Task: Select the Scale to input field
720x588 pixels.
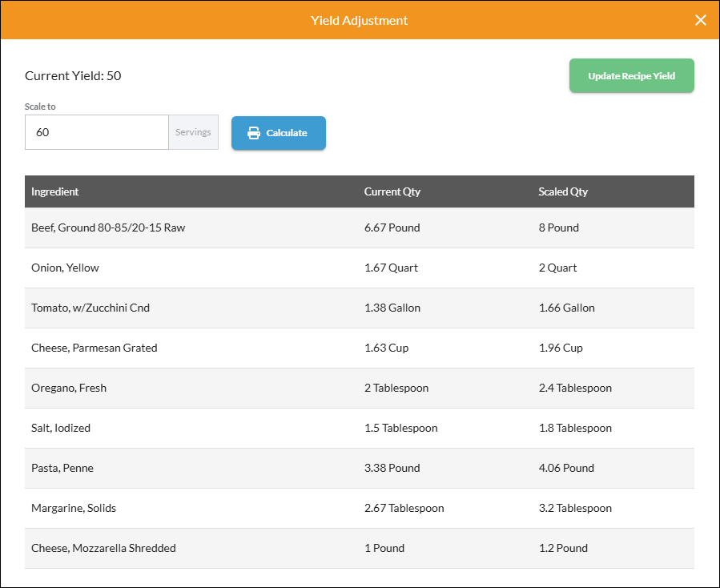Action: [x=96, y=131]
